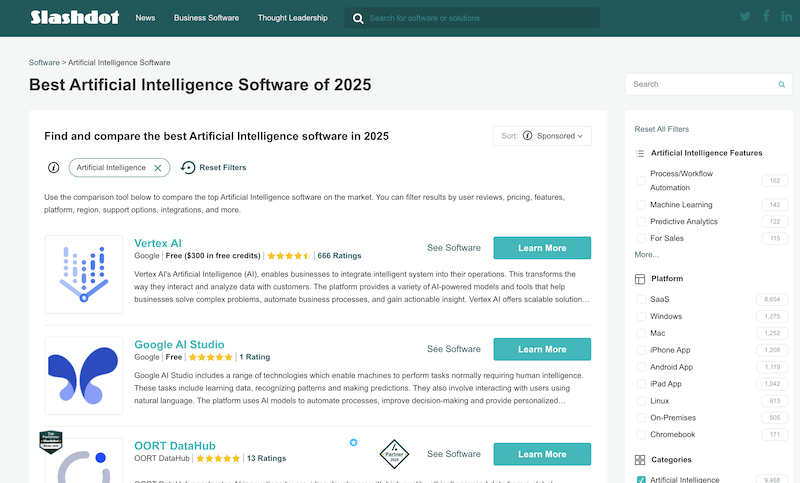Click See Software for Google AI Studio
This screenshot has width=800, height=483.
(x=453, y=349)
